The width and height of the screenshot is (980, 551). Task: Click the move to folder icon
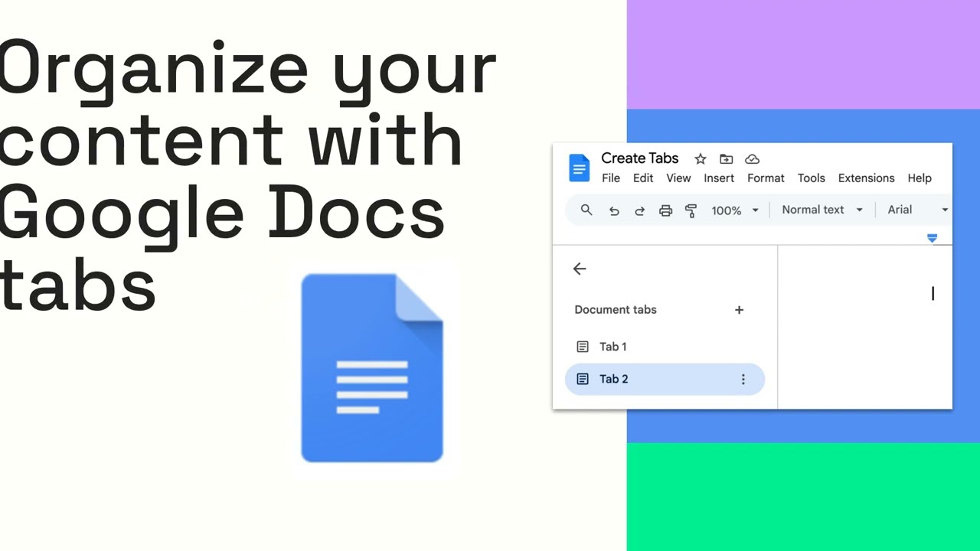click(x=726, y=159)
